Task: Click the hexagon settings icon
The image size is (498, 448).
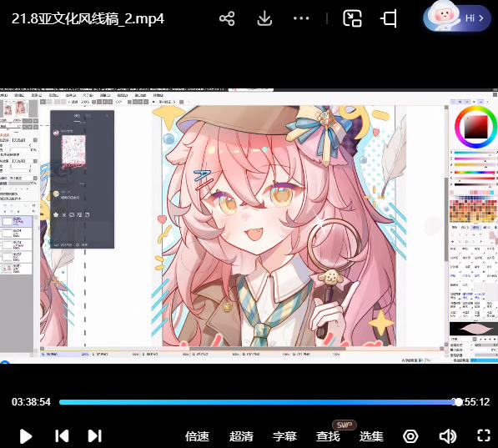Action: (x=410, y=436)
